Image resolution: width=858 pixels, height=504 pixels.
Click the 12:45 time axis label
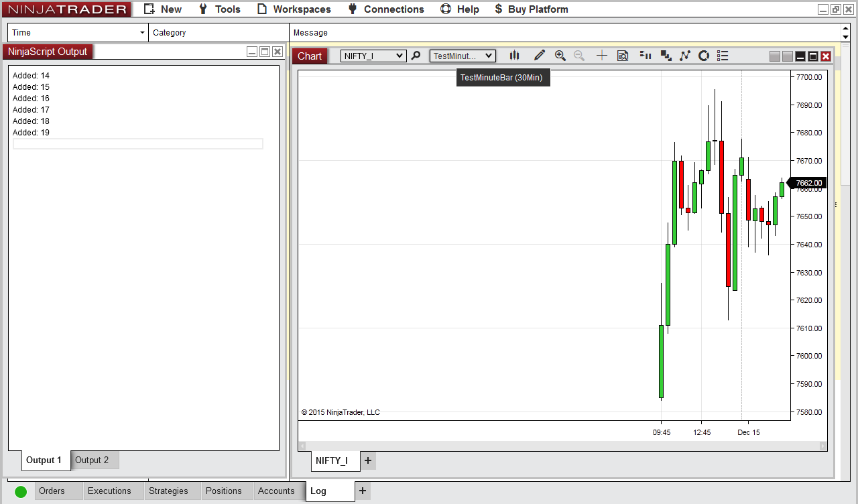[x=702, y=432]
